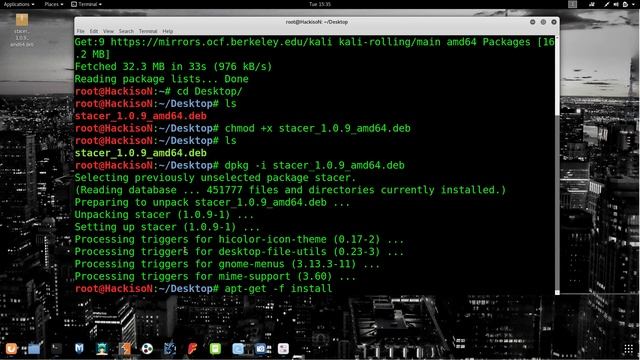This screenshot has height=360, width=640.
Task: Open the white tweaks settings dock icon
Action: [x=283, y=349]
